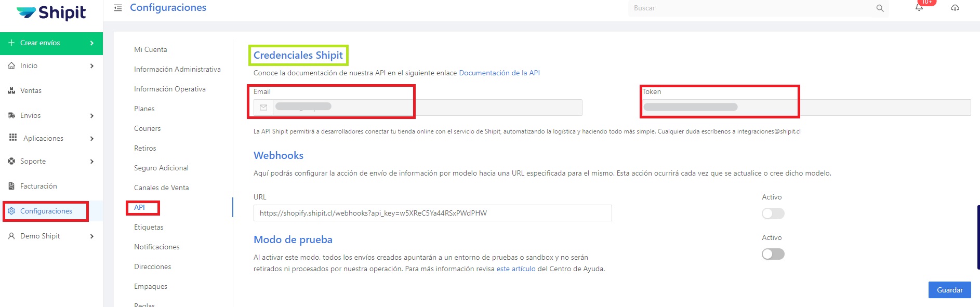Click the search magnifier icon
Screen dimensions: 980x307
[x=880, y=8]
